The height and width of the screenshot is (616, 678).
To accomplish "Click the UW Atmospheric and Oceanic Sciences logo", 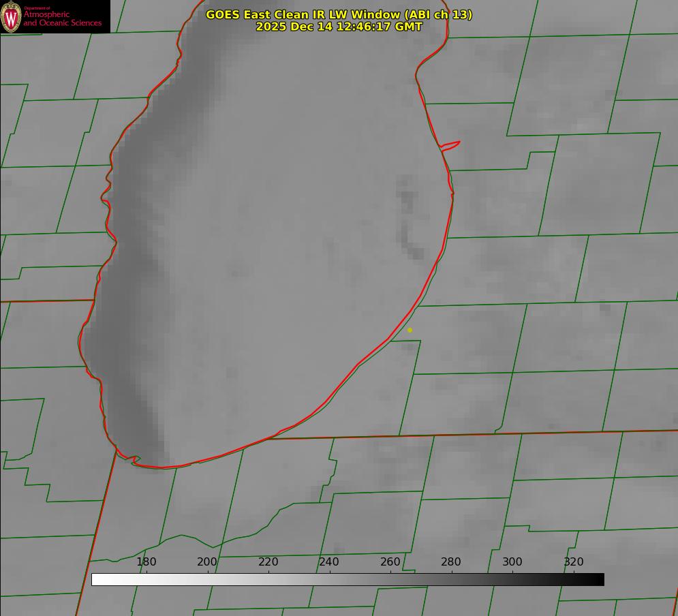I will [55, 16].
